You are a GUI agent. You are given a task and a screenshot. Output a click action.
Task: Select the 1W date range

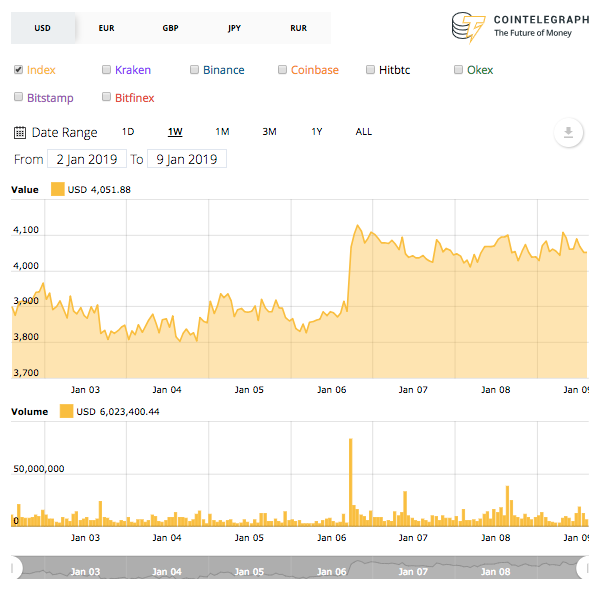[x=175, y=132]
